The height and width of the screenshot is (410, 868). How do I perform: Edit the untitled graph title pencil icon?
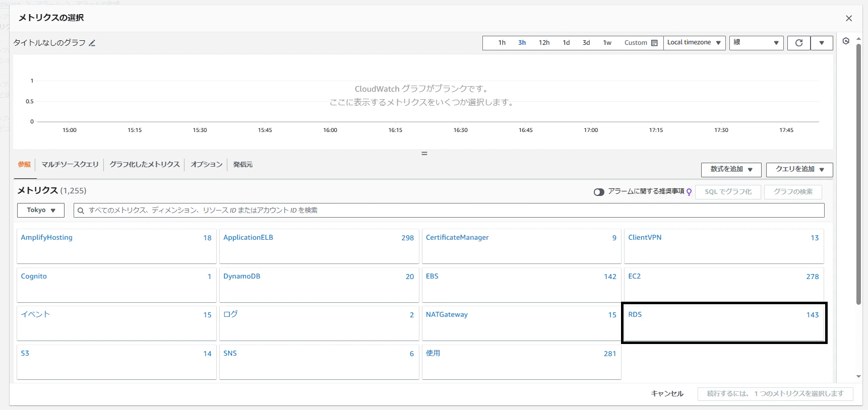coord(92,43)
